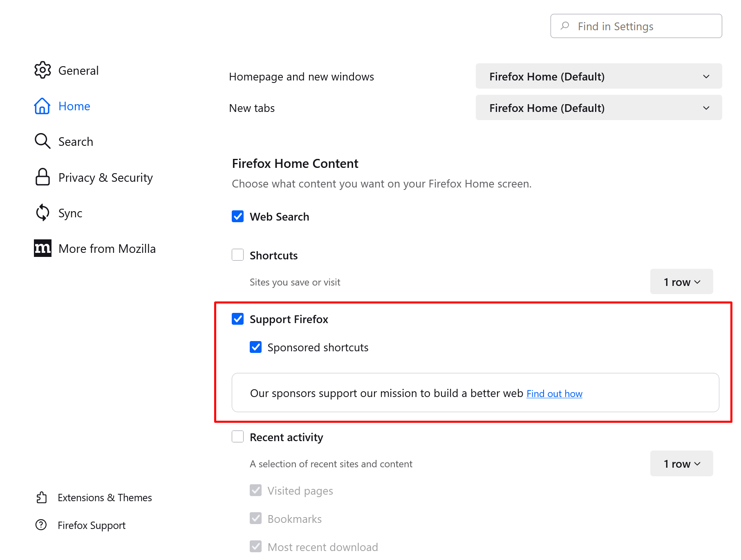Click the Privacy & Security lock icon

(43, 177)
